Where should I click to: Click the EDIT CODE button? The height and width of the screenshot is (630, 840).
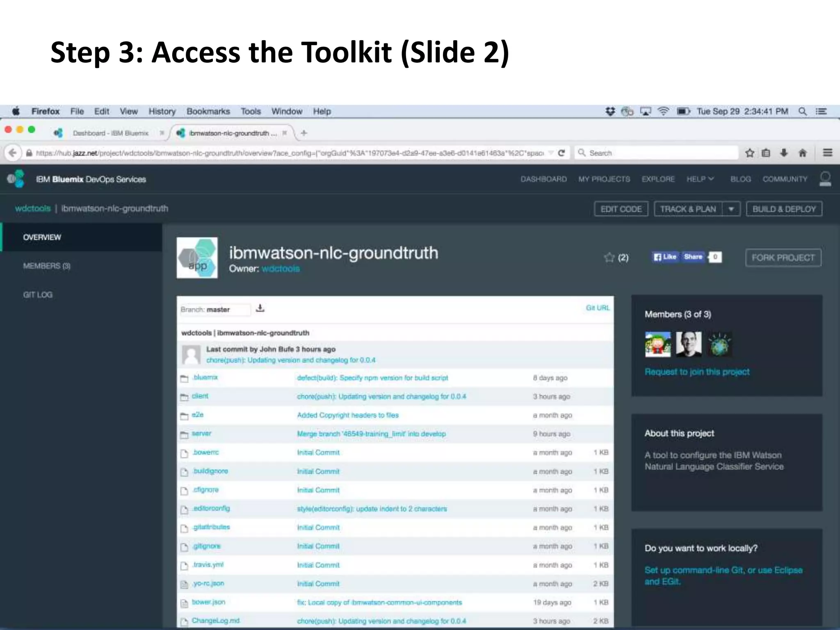click(x=621, y=209)
